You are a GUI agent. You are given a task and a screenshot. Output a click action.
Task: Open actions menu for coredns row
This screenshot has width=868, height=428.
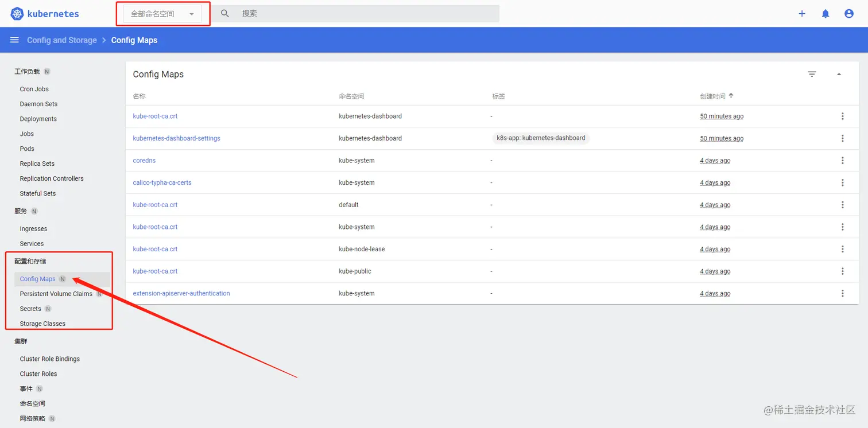coord(843,161)
